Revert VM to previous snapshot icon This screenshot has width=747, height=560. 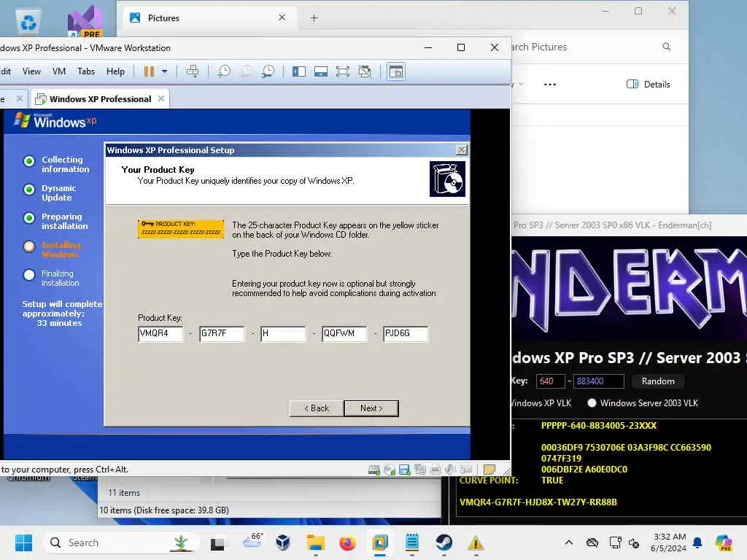[x=247, y=71]
